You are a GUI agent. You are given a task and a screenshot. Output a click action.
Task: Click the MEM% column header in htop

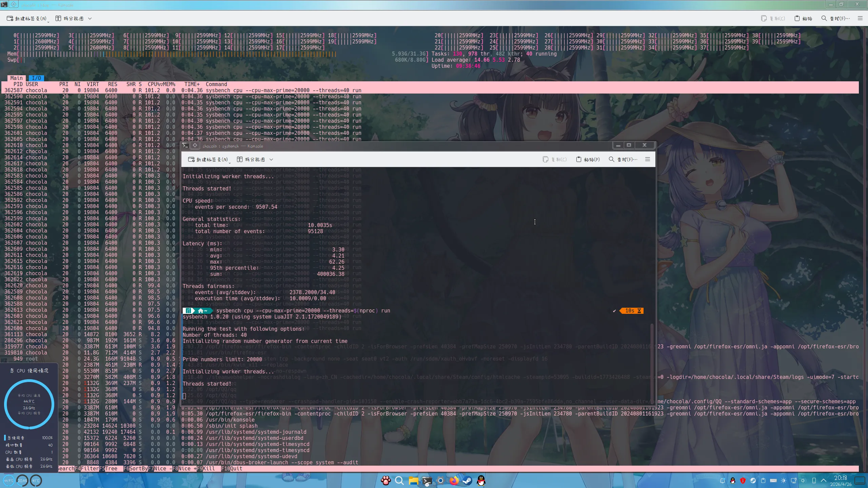coord(169,84)
